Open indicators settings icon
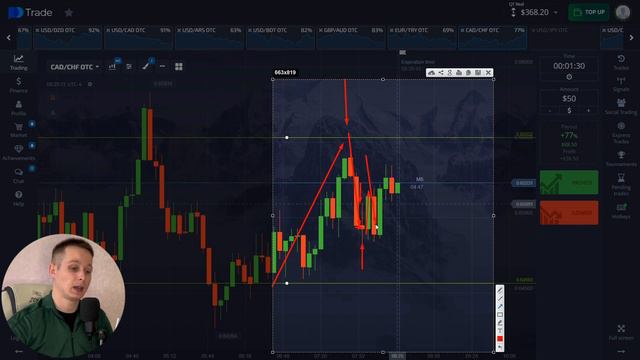Viewport: 640px width, 360px height. [129, 66]
